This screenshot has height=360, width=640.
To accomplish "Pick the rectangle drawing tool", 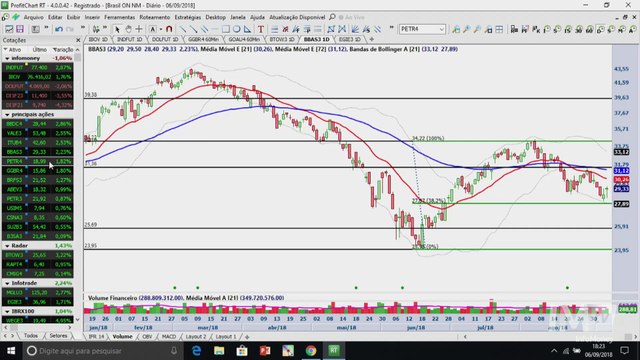I will click(226, 29).
